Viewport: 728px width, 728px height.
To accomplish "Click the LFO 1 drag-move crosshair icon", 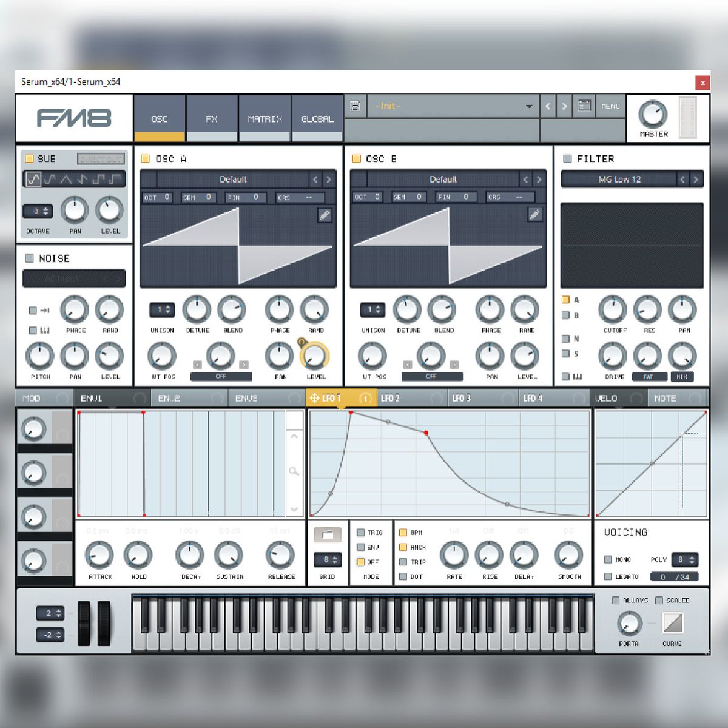I will click(314, 398).
